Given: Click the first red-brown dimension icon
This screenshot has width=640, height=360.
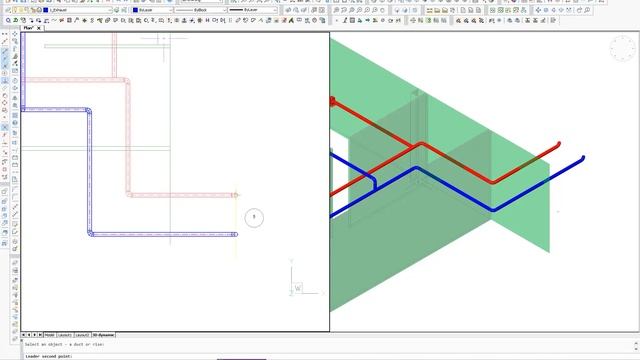Looking at the screenshot, I should (458, 20).
